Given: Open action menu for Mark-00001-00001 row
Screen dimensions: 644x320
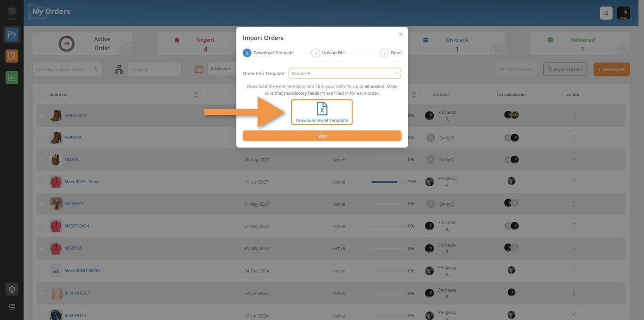Looking at the screenshot, I should tap(574, 271).
